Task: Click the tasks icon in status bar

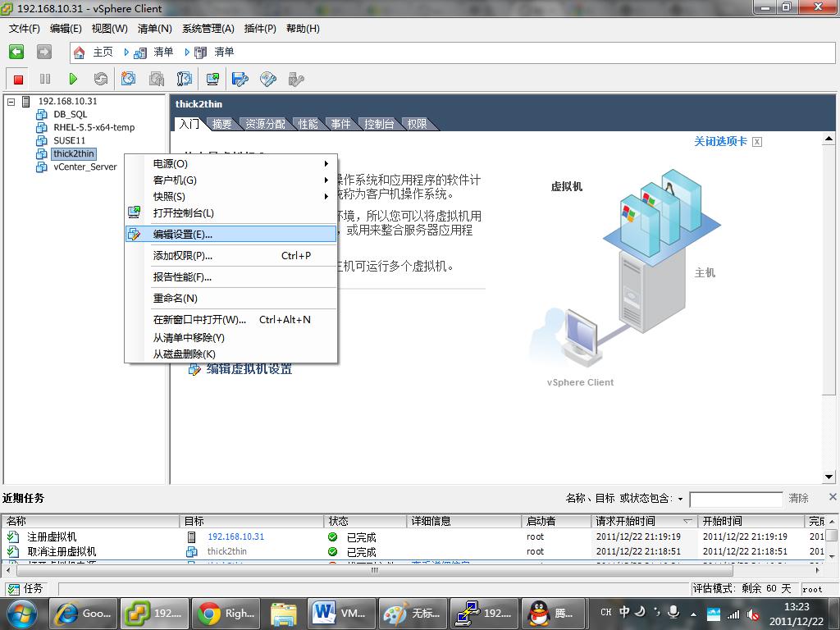Action: [x=13, y=589]
